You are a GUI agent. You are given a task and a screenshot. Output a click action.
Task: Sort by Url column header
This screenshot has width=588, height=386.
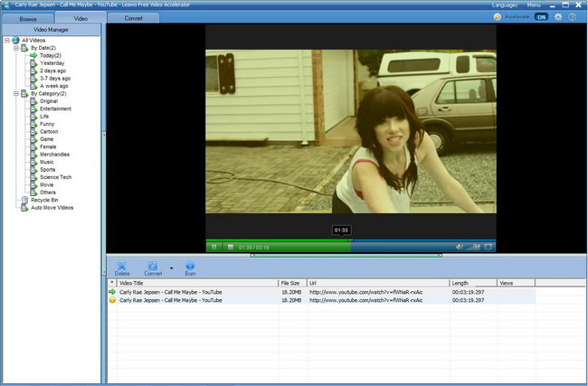point(378,283)
